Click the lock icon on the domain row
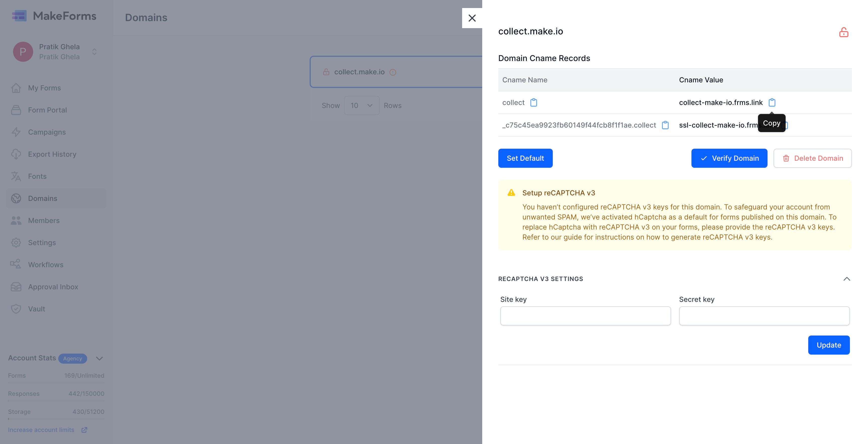Image resolution: width=868 pixels, height=444 pixels. pyautogui.click(x=326, y=72)
